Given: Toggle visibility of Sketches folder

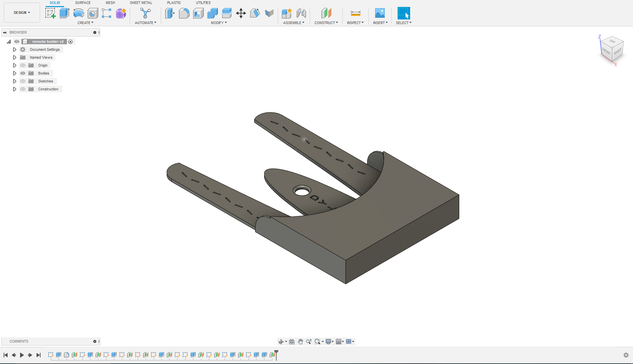Looking at the screenshot, I should pyautogui.click(x=23, y=81).
